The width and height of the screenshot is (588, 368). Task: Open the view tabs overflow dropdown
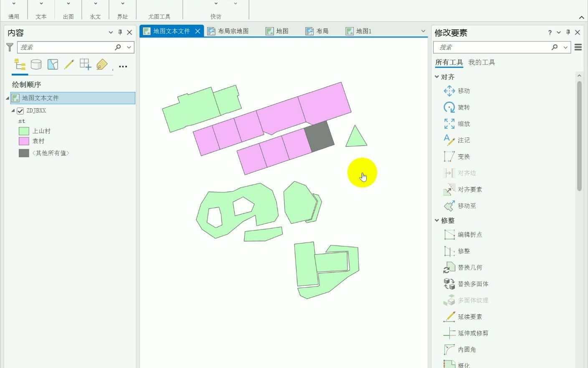[x=423, y=31]
